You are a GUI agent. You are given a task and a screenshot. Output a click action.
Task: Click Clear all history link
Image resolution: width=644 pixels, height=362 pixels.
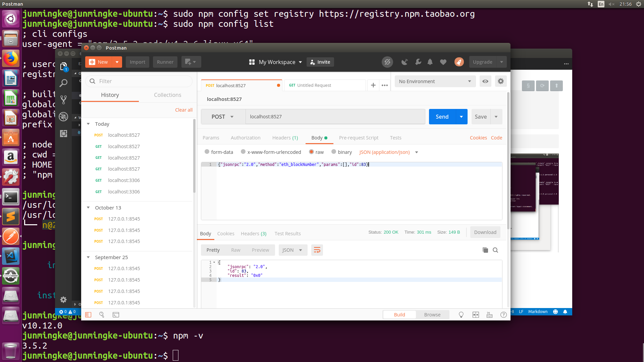point(184,110)
